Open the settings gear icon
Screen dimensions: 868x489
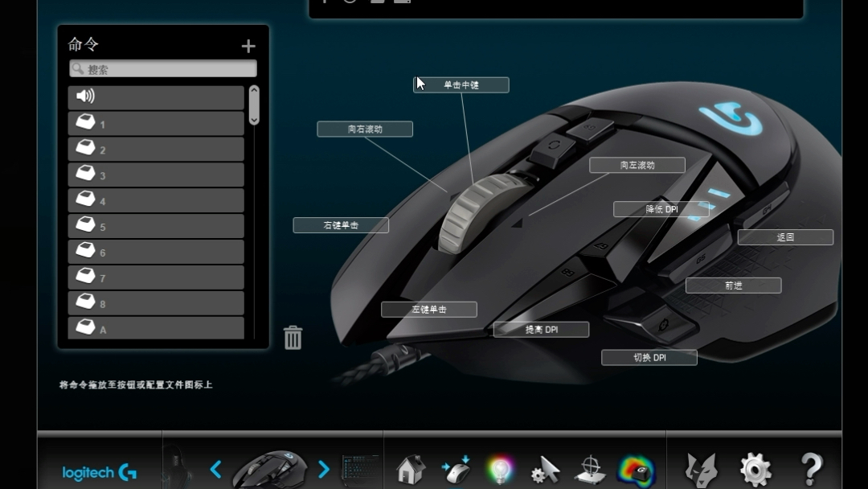755,470
